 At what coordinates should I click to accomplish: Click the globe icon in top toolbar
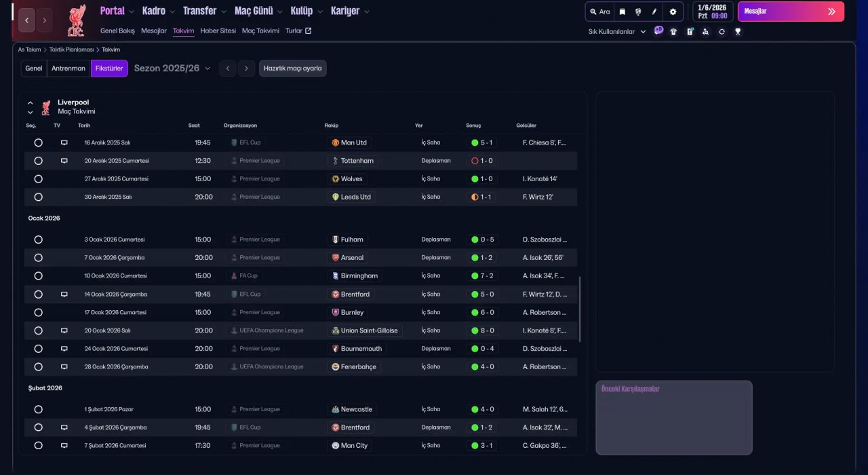pyautogui.click(x=638, y=12)
